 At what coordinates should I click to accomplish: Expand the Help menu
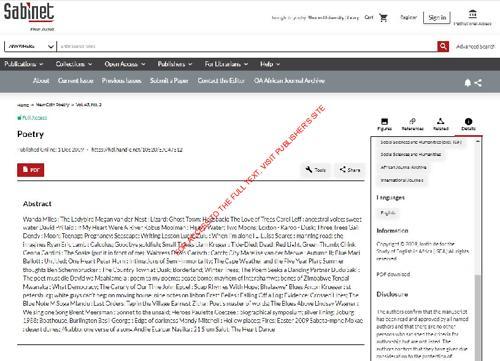pos(270,64)
